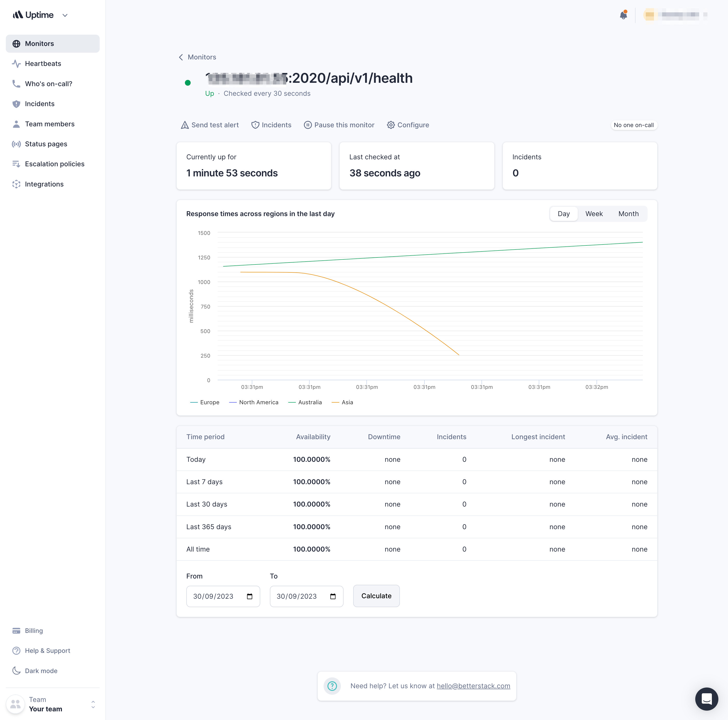Click the Who's on-call phone icon
This screenshot has height=720, width=728.
coord(16,84)
